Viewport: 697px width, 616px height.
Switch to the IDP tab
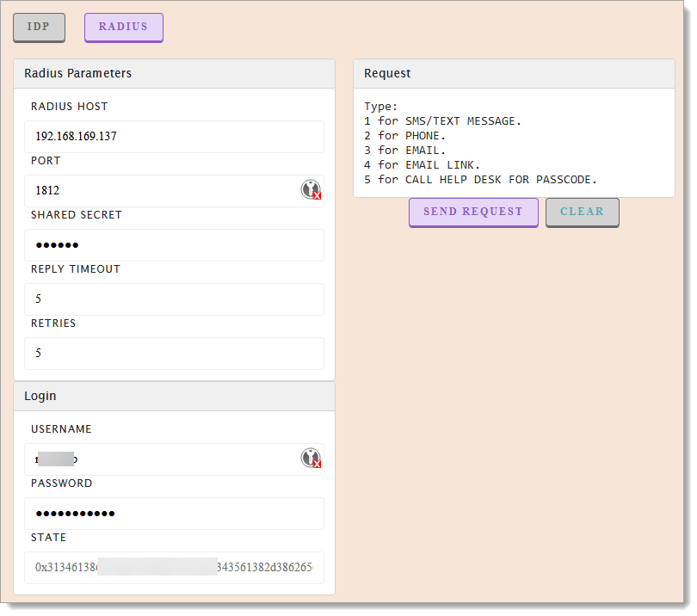coord(39,27)
